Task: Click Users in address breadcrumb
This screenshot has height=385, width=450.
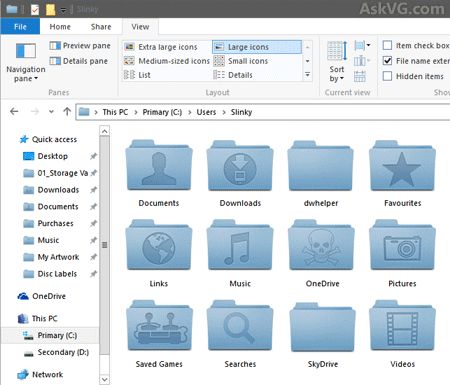Action: (x=206, y=112)
